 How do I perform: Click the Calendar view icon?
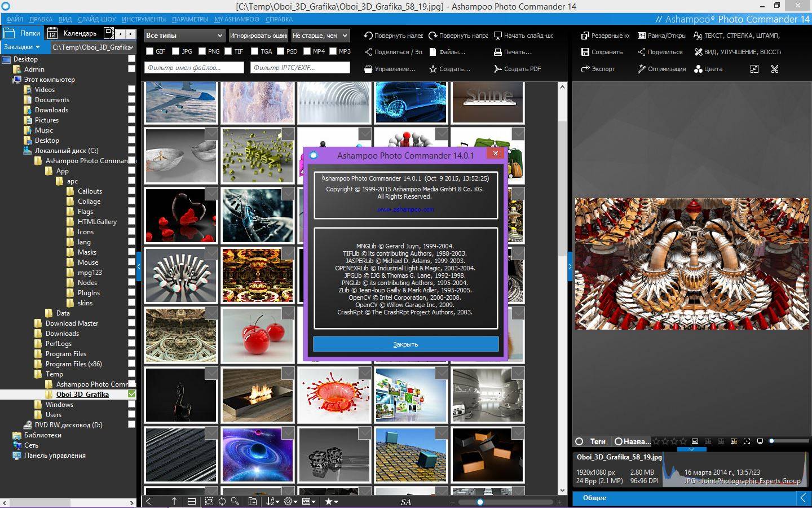pyautogui.click(x=52, y=33)
